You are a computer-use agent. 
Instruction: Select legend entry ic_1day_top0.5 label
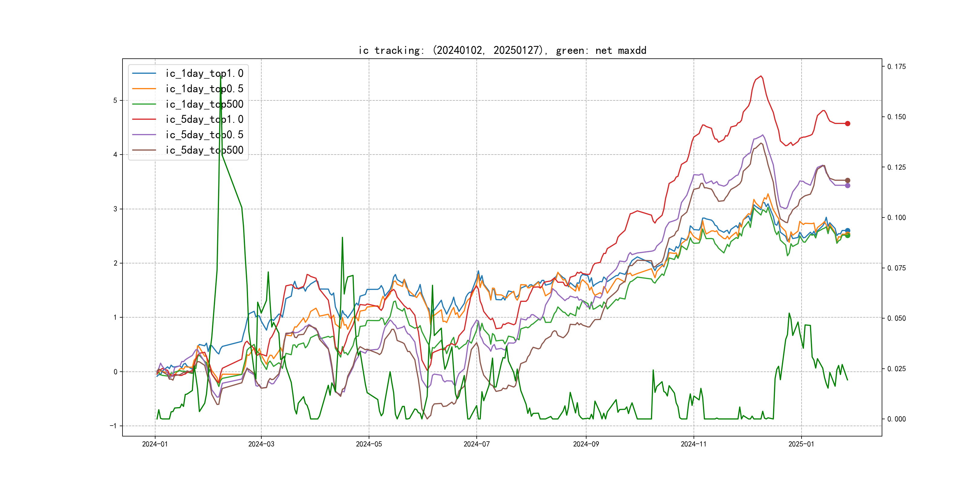204,89
